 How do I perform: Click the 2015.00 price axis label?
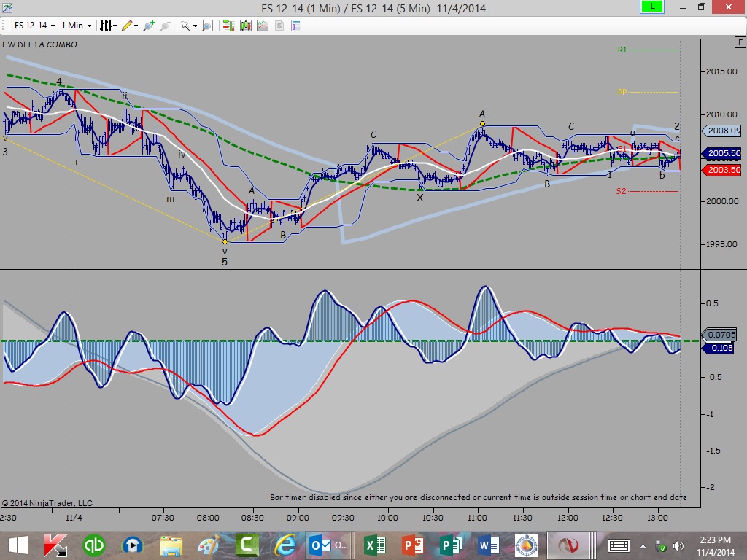pyautogui.click(x=721, y=71)
